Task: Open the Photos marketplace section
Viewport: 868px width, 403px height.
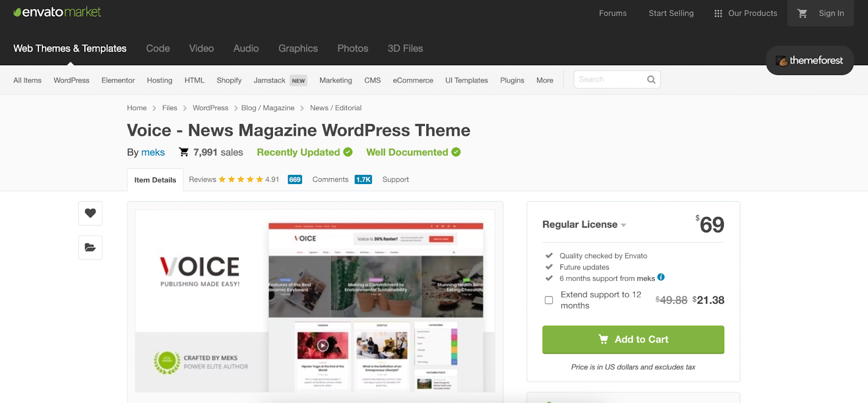Action: pyautogui.click(x=353, y=49)
